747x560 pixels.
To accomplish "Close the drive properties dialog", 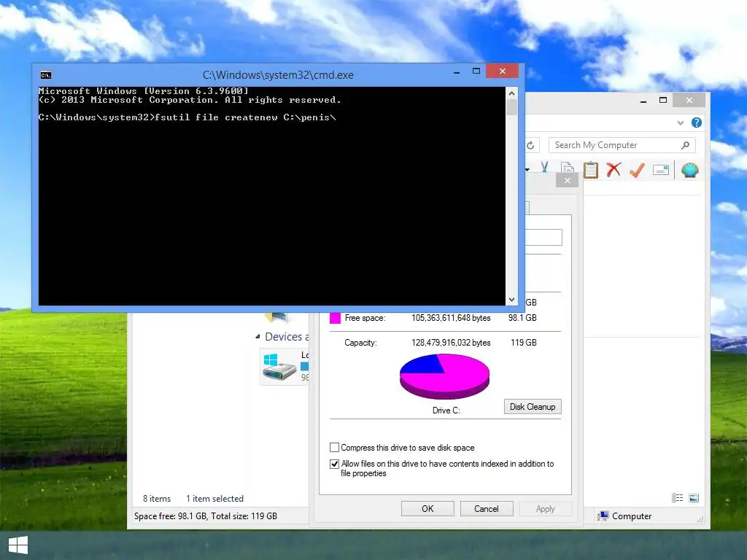I will 567,181.
